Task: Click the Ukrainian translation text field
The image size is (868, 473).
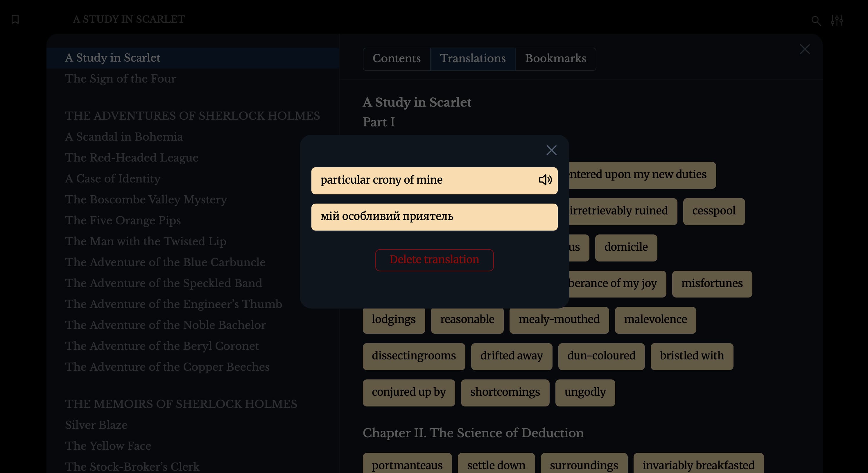Action: pos(434,217)
